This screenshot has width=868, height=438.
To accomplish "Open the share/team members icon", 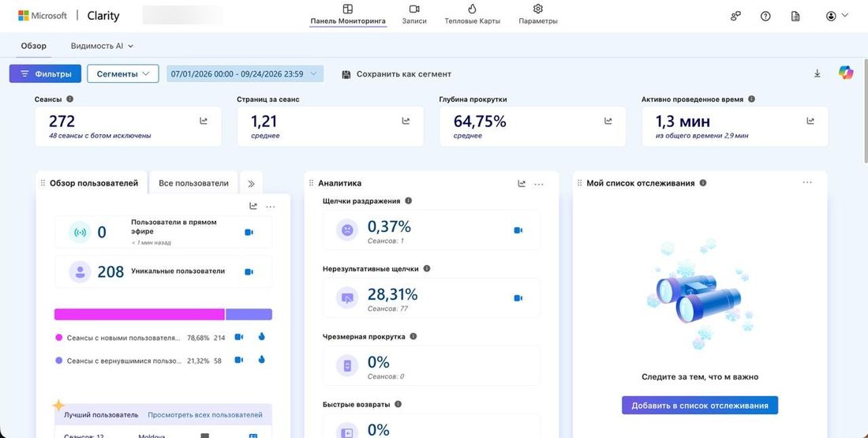I will click(735, 16).
